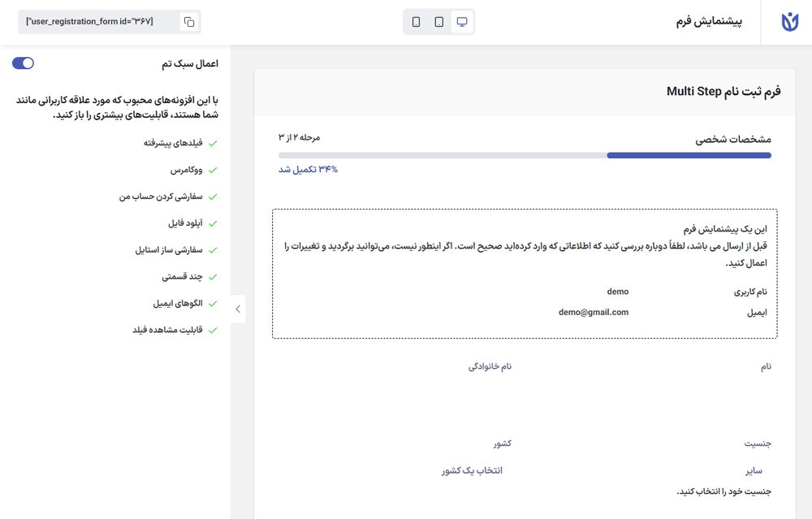Toggle the اعمال سبک تم switch
This screenshot has width=812, height=519.
(24, 63)
